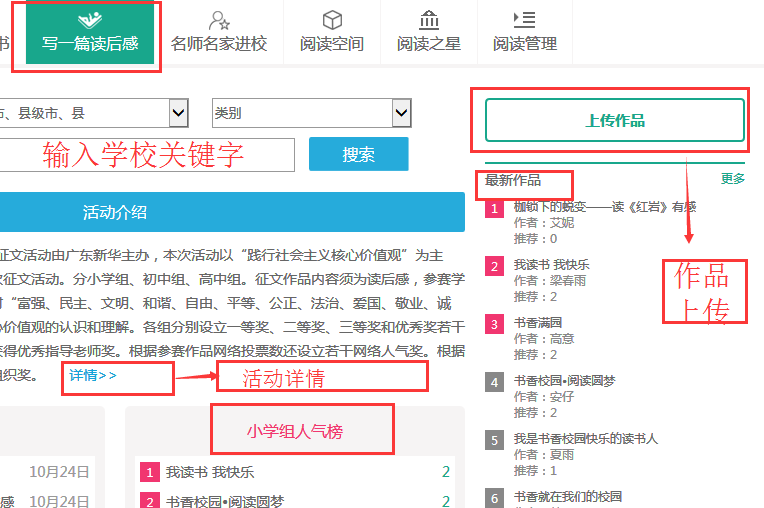Open 我是书香校园快乐的读书人 article
The image size is (764, 508).
tap(585, 439)
